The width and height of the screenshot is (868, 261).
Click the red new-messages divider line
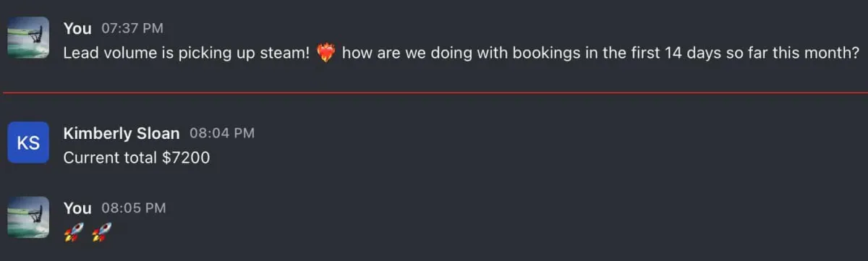434,93
